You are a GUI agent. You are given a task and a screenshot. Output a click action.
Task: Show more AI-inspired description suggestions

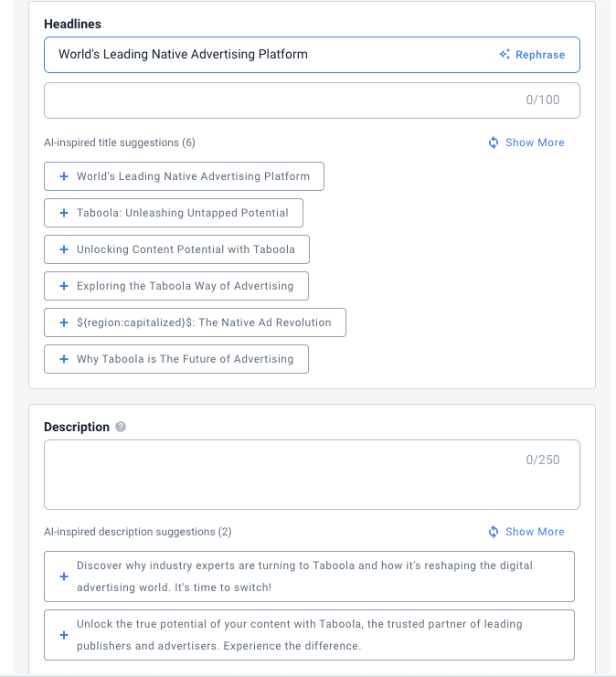coord(535,532)
